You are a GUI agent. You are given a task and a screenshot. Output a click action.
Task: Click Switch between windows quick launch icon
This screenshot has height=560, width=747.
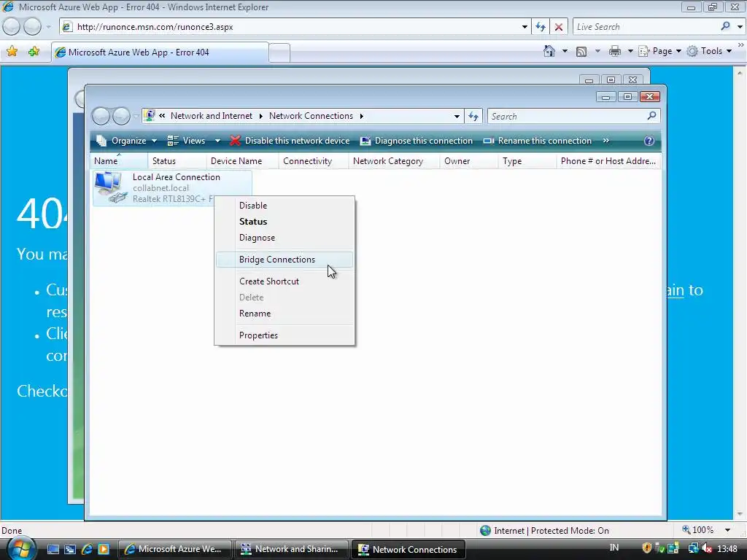[69, 549]
